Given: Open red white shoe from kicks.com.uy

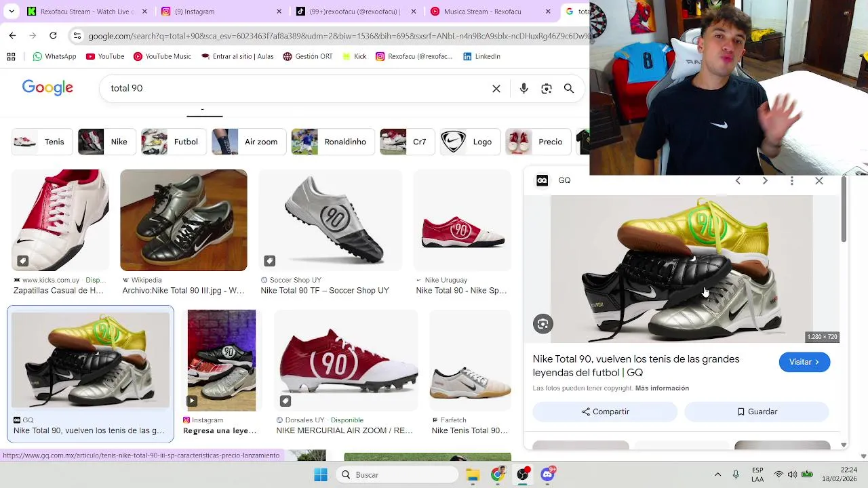Looking at the screenshot, I should point(60,220).
